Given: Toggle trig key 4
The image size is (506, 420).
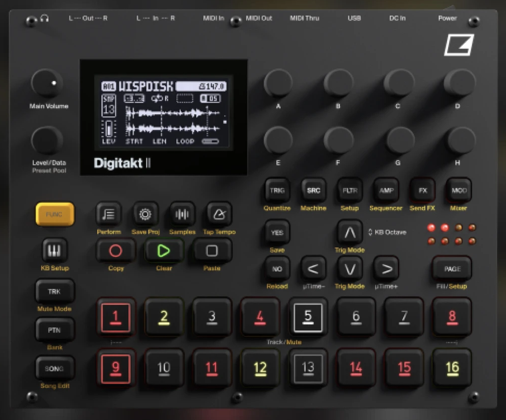Looking at the screenshot, I should click(x=260, y=317).
